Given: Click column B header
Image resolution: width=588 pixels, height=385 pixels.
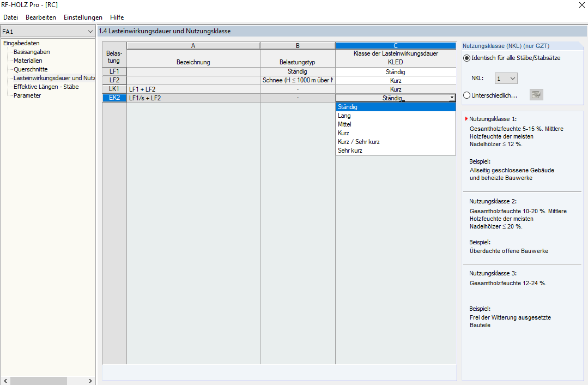Looking at the screenshot, I should click(x=298, y=46).
